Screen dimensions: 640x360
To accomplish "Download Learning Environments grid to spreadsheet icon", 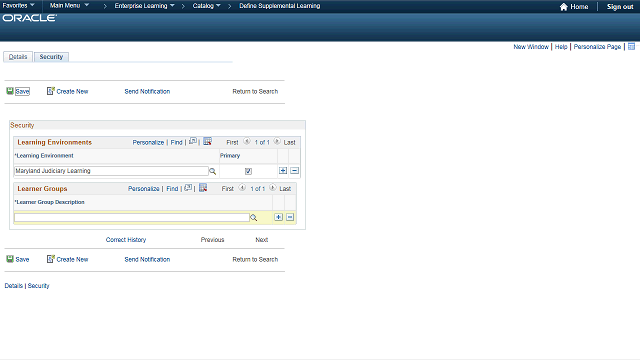I will click(x=207, y=141).
